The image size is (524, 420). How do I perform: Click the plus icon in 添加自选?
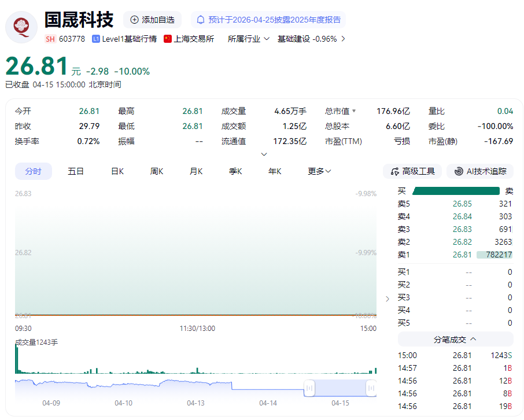(x=134, y=20)
